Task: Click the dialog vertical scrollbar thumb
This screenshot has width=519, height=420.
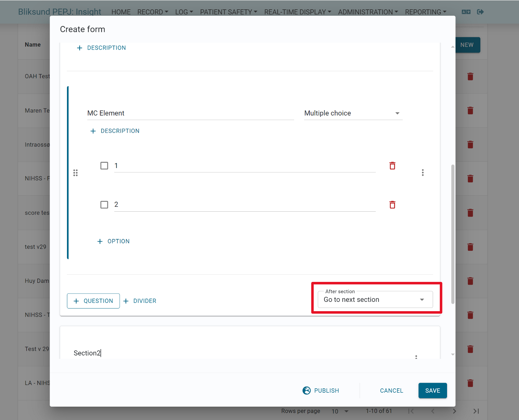Action: coord(453,234)
